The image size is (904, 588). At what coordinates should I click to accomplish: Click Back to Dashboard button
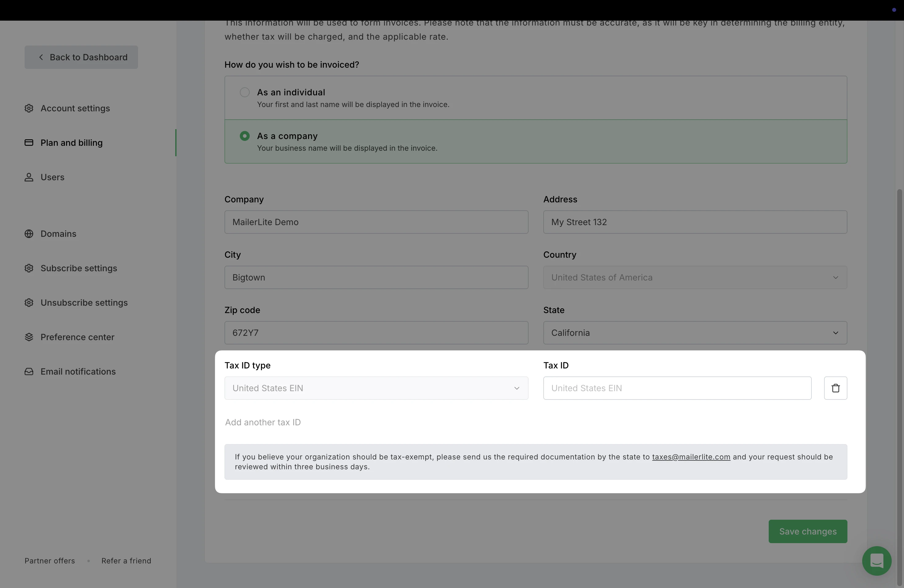81,58
